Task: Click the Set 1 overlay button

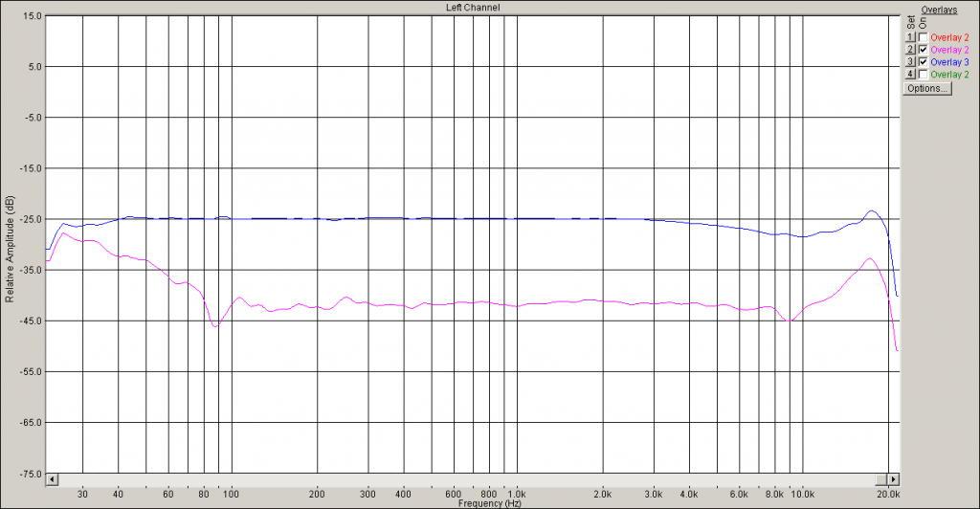Action: click(x=910, y=37)
